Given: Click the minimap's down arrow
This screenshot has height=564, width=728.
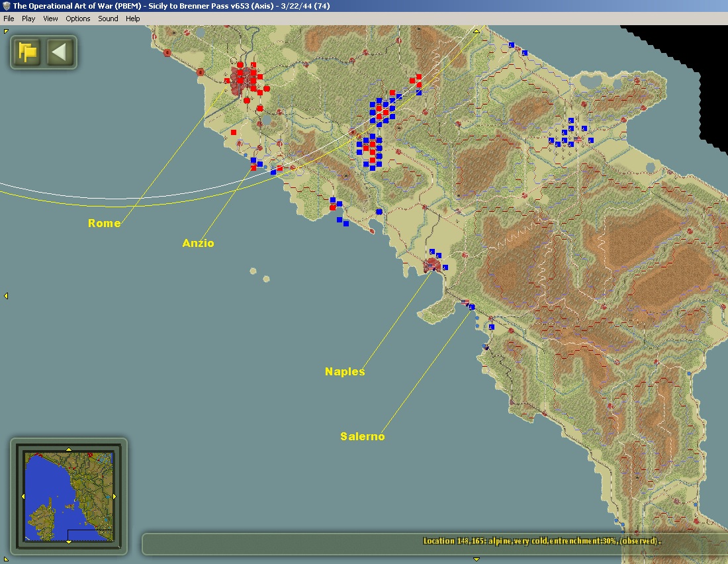Looking at the screenshot, I should (x=69, y=541).
